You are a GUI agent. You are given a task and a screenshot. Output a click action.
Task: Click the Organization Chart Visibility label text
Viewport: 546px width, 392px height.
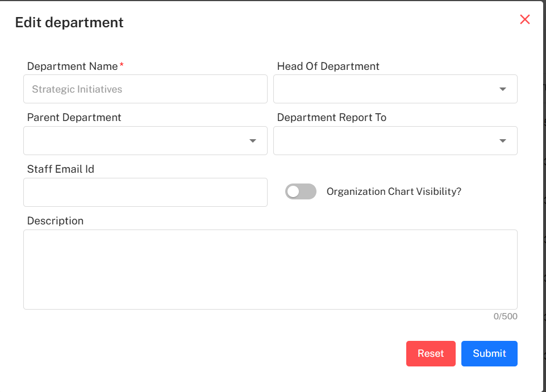(394, 192)
